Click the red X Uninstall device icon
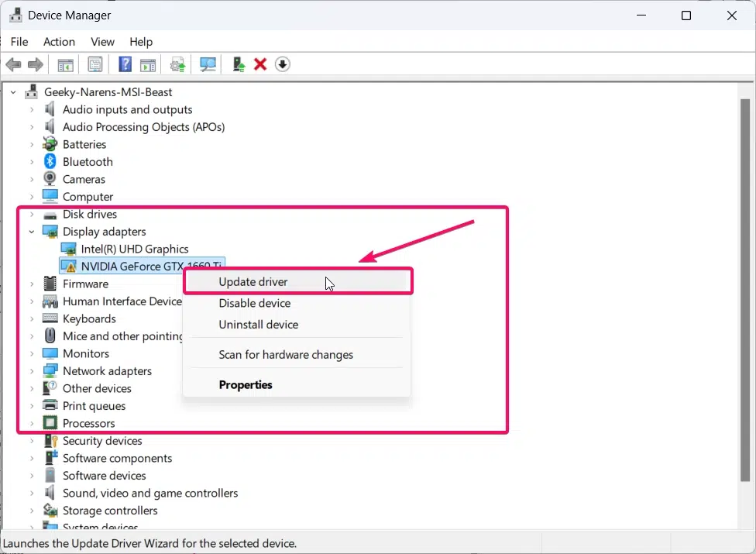The image size is (756, 554). [x=260, y=64]
